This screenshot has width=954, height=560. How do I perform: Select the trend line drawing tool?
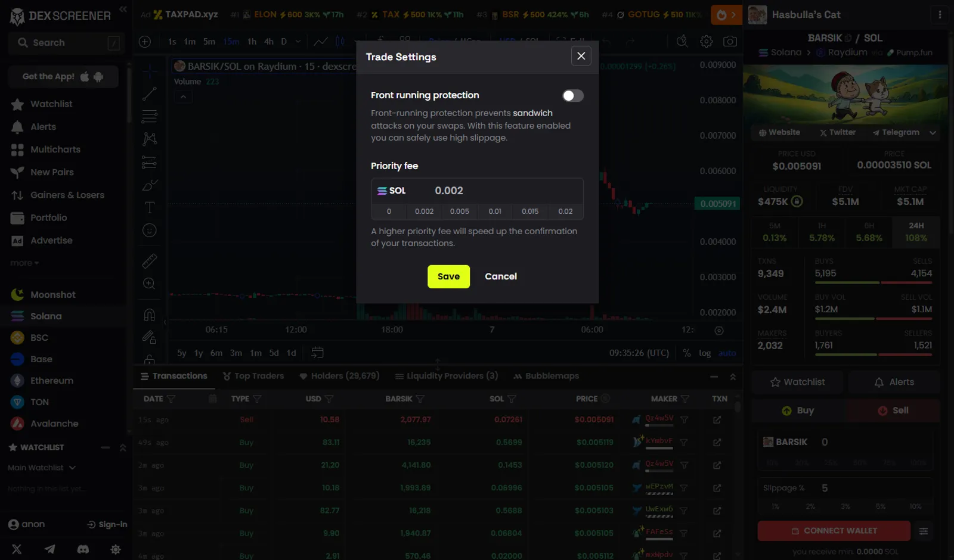[150, 94]
